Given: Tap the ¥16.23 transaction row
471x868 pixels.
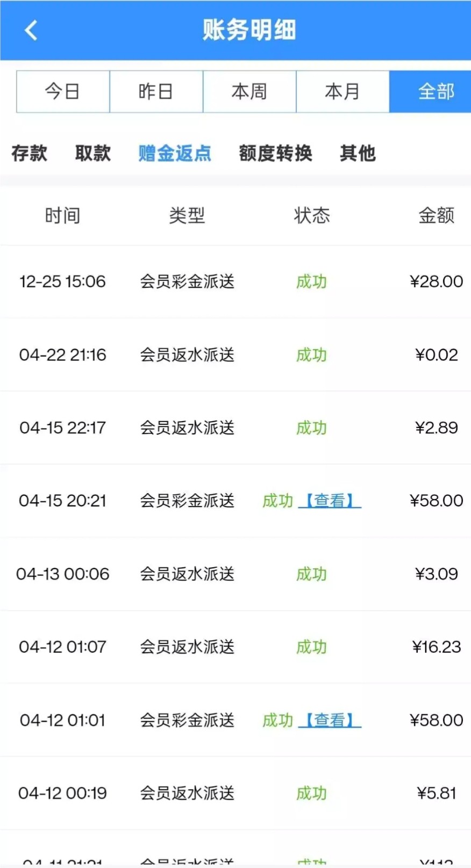Looking at the screenshot, I should [x=236, y=647].
